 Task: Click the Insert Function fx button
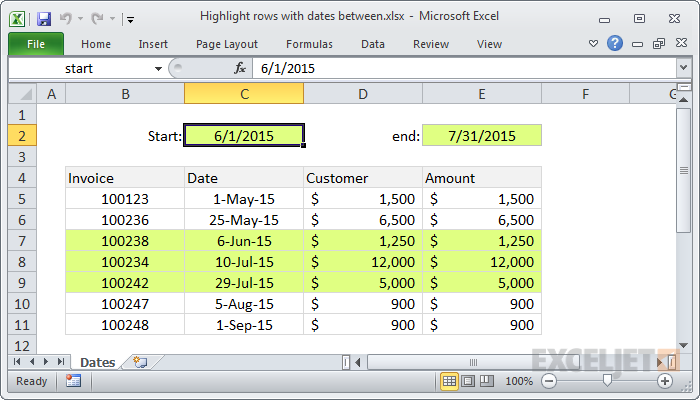(240, 68)
